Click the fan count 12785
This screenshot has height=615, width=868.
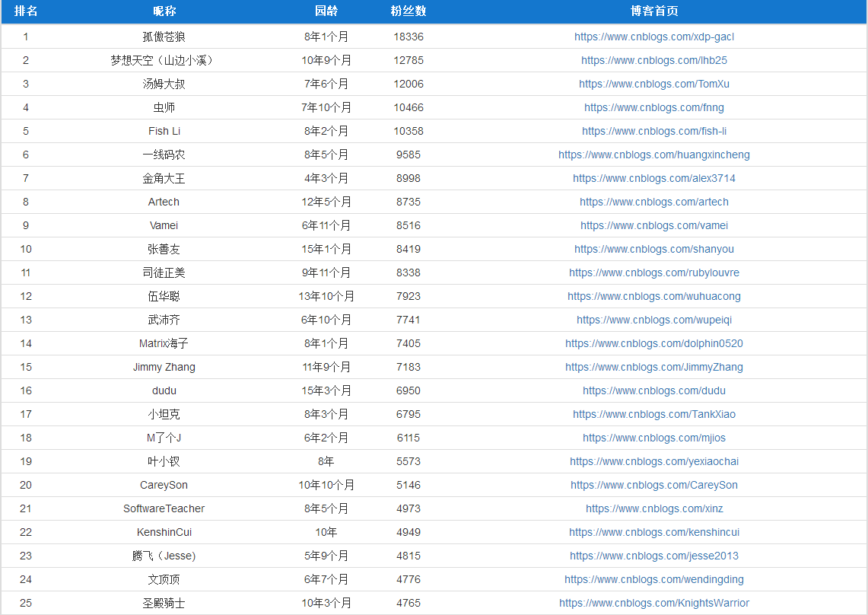(409, 60)
